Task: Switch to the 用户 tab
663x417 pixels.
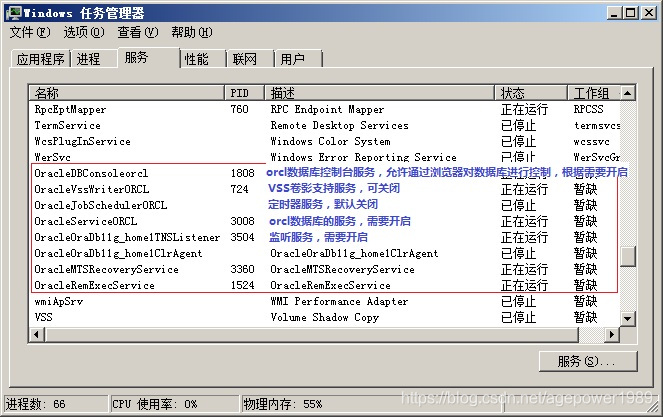Action: (x=299, y=59)
